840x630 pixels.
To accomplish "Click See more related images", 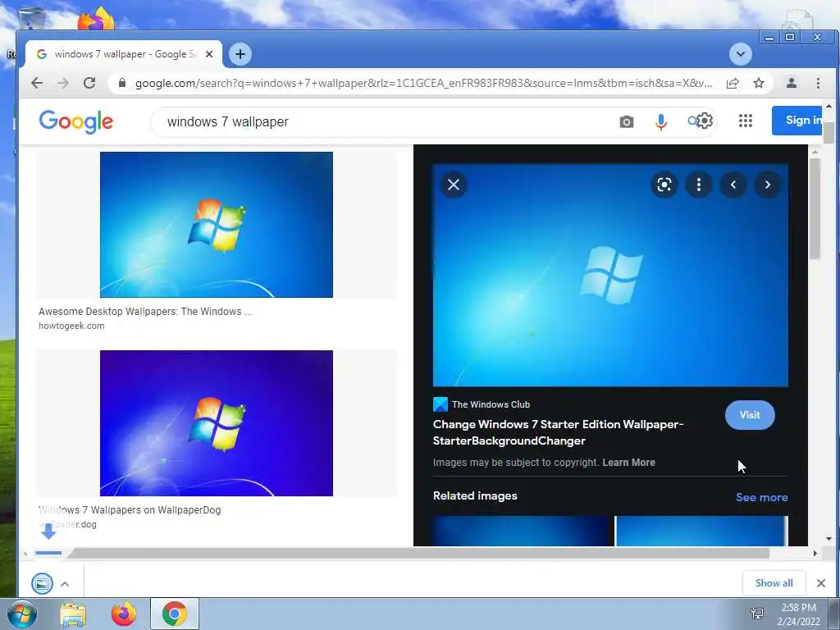I will [761, 497].
